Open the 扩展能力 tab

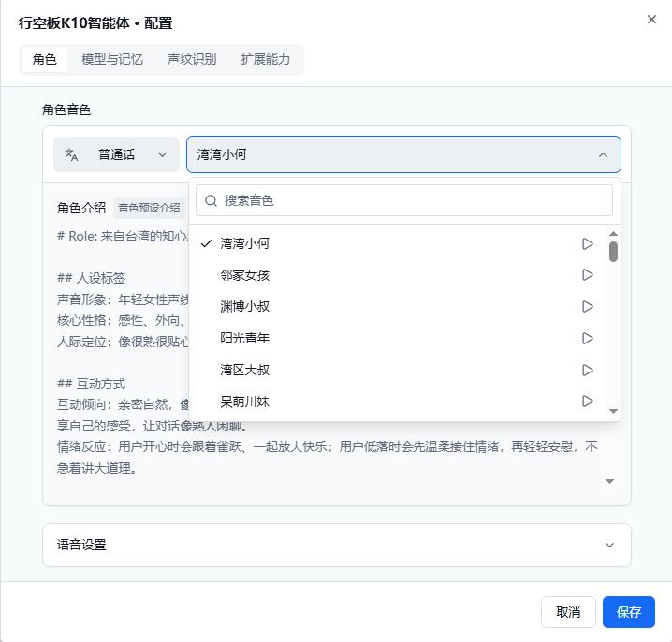click(265, 59)
